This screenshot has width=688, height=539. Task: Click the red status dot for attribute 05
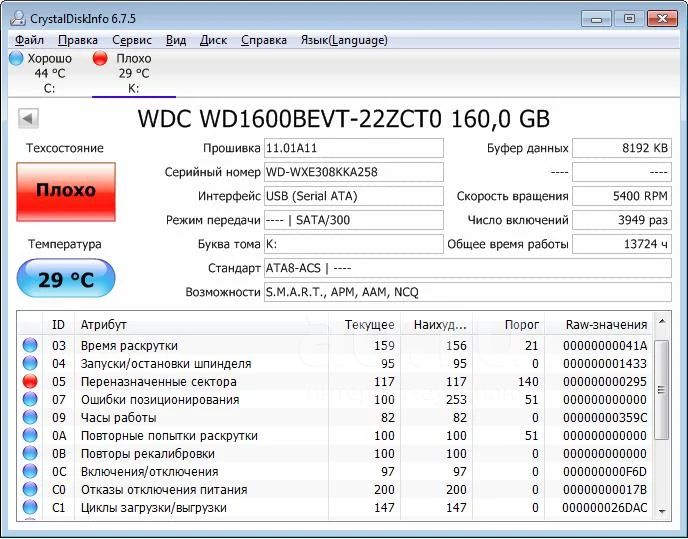pyautogui.click(x=30, y=381)
